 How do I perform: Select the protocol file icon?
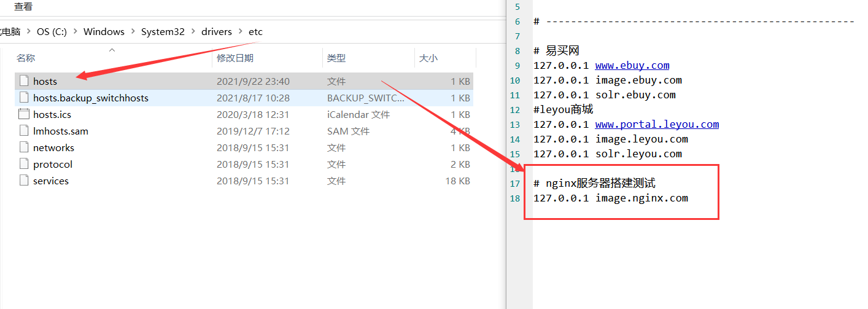[24, 164]
